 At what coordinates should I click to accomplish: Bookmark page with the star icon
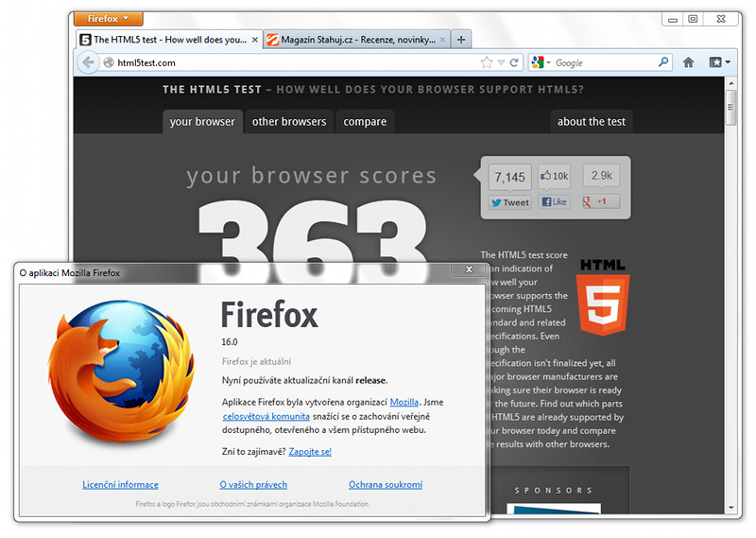(487, 62)
